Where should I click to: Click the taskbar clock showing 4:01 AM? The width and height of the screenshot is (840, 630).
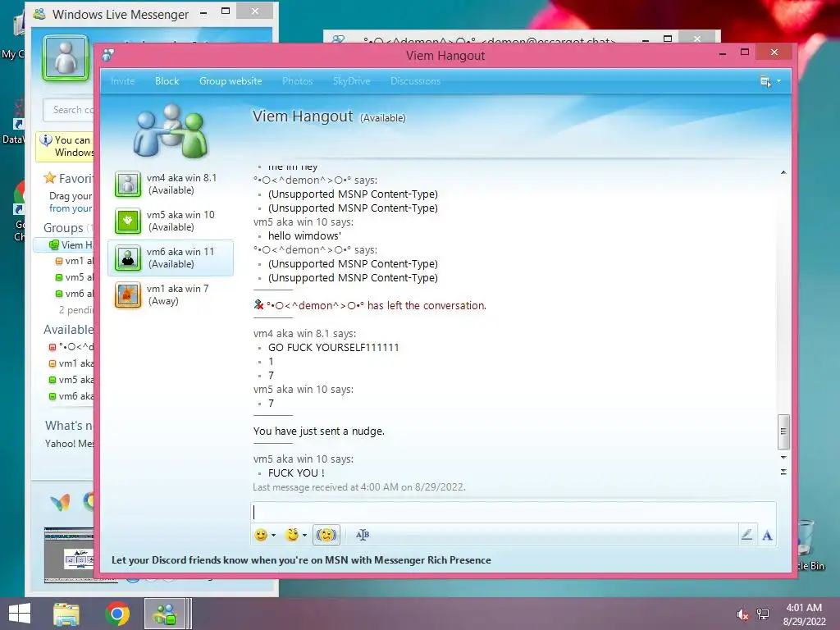point(804,614)
